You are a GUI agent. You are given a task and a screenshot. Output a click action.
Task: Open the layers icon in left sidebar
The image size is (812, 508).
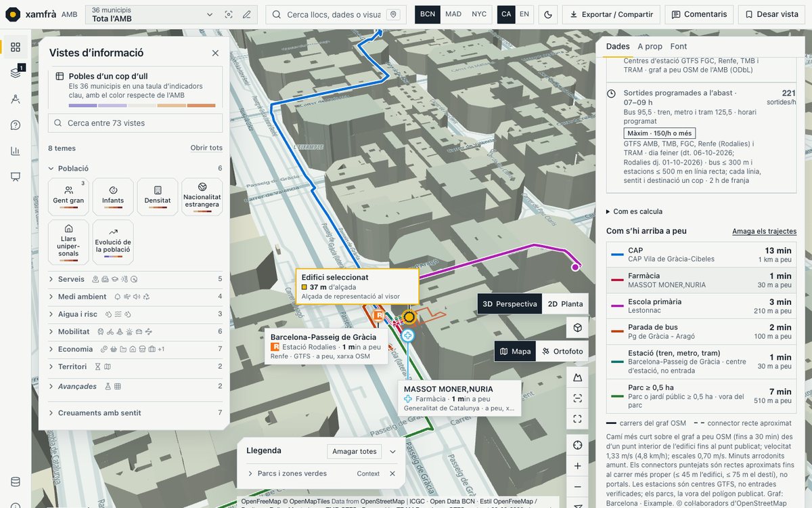point(15,73)
